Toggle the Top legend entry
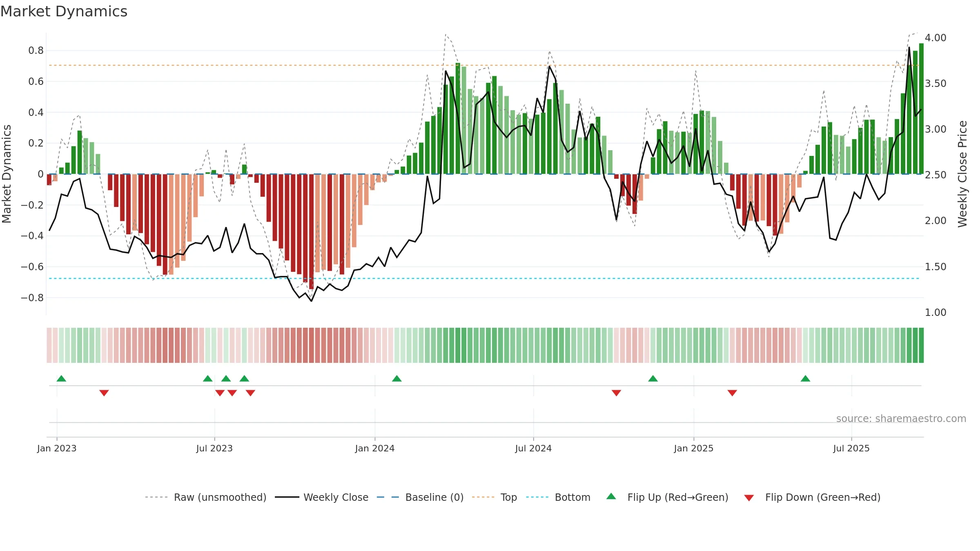The height and width of the screenshot is (551, 980). (494, 497)
